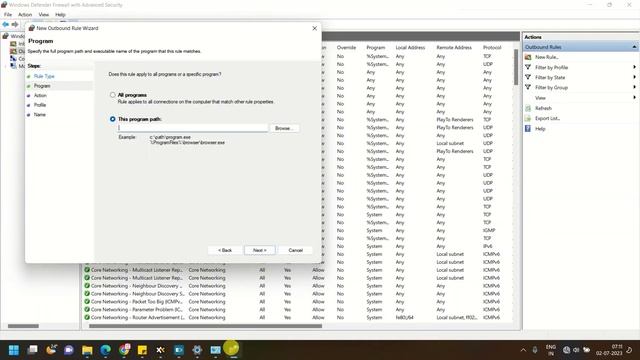Go back with the Back button
The height and width of the screenshot is (360, 640).
pos(225,250)
